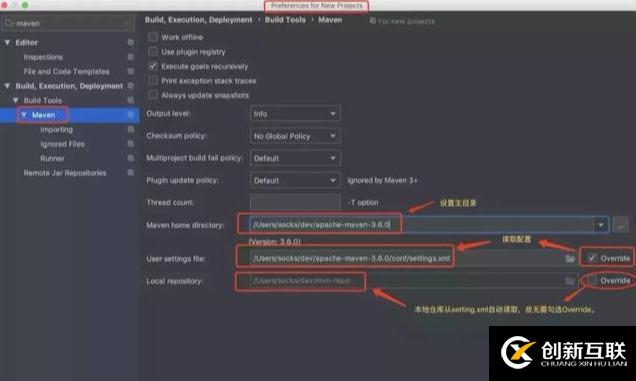The width and height of the screenshot is (636, 381).
Task: Open the Plugin update policy dropdown
Action: coord(295,181)
